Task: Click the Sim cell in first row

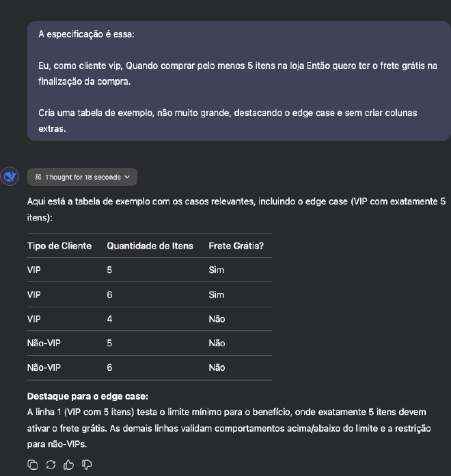Action: pyautogui.click(x=216, y=270)
